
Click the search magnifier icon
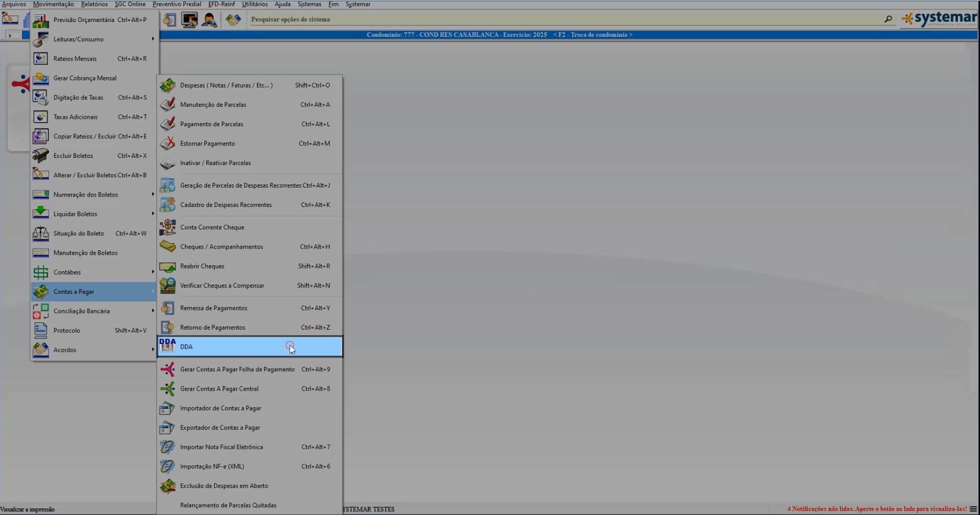pyautogui.click(x=888, y=19)
